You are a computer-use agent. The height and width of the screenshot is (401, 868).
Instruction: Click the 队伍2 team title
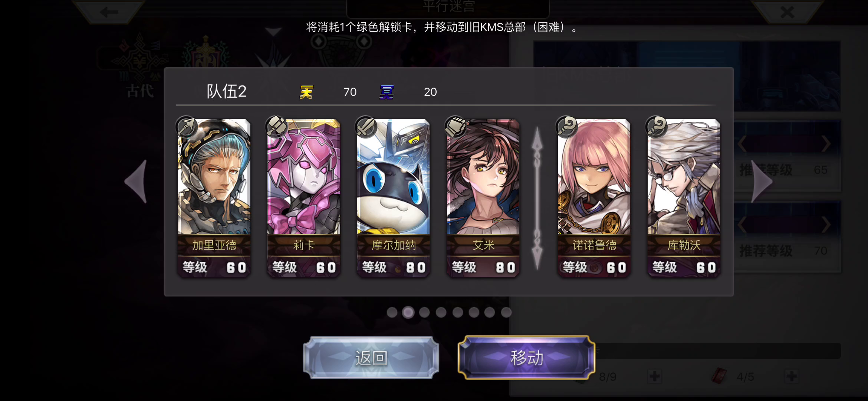[226, 91]
